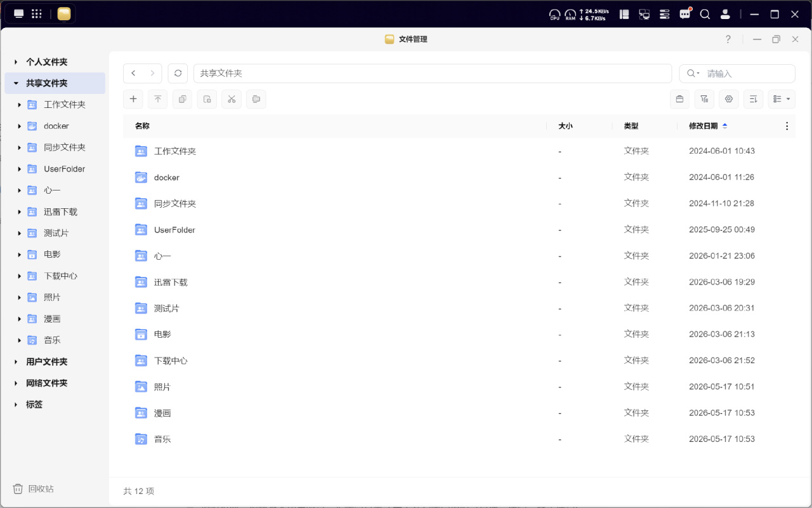Click the yellow file manager taskbar icon
812x508 pixels.
(64, 13)
